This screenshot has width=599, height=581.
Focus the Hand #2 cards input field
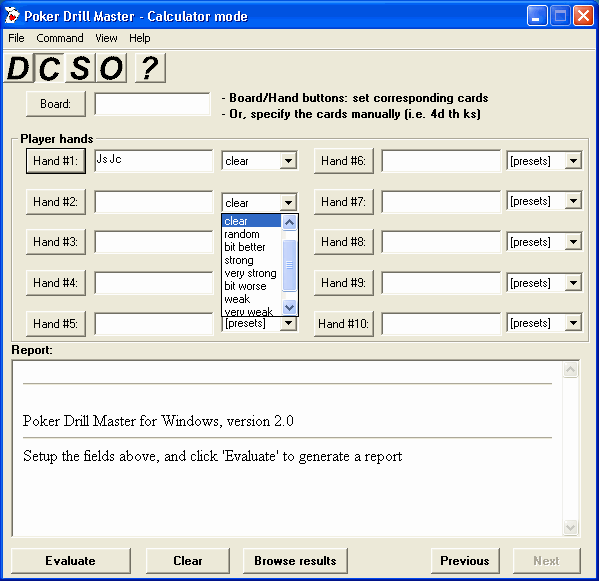(154, 201)
